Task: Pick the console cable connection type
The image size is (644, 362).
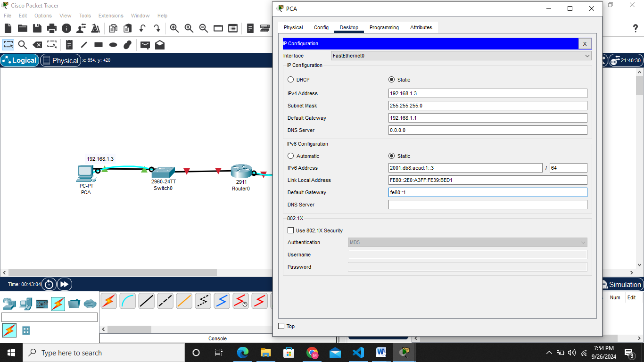Action: point(127,301)
